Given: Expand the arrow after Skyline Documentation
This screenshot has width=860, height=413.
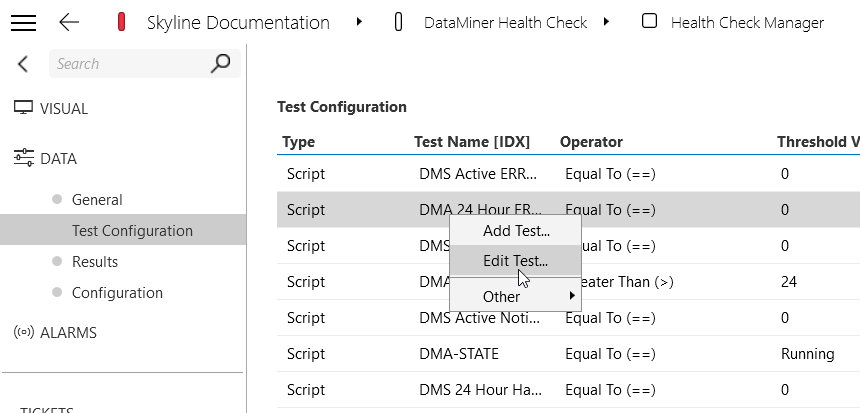Looking at the screenshot, I should tap(359, 22).
